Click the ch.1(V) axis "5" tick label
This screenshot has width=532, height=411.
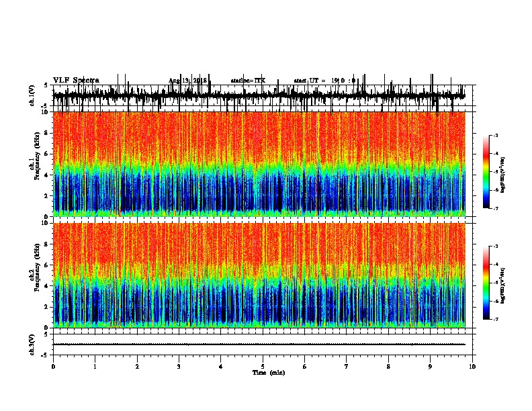point(46,85)
